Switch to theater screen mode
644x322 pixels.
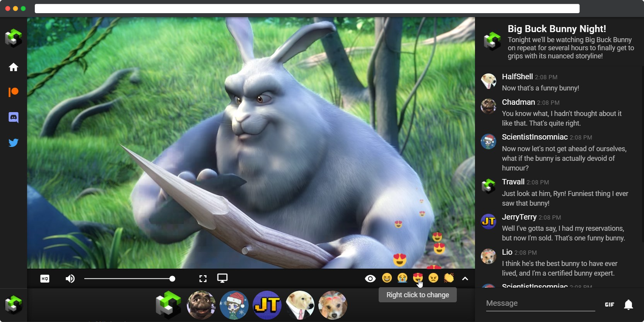tap(222, 278)
